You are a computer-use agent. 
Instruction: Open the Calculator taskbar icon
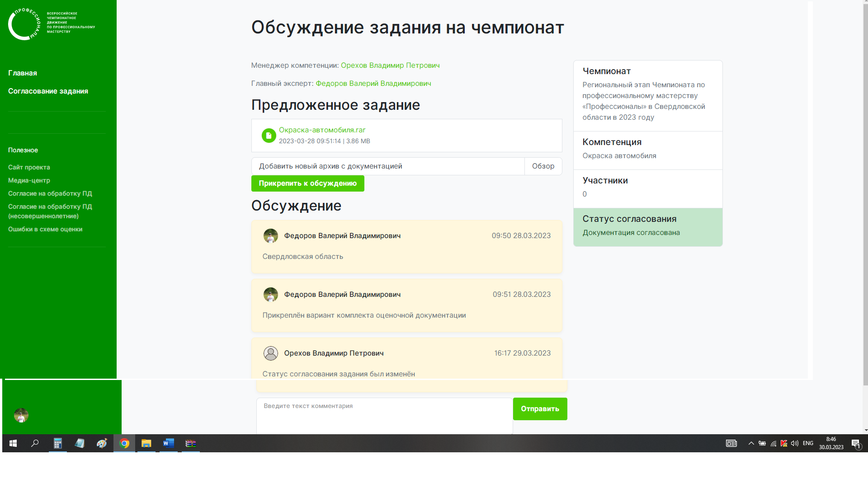(x=58, y=444)
